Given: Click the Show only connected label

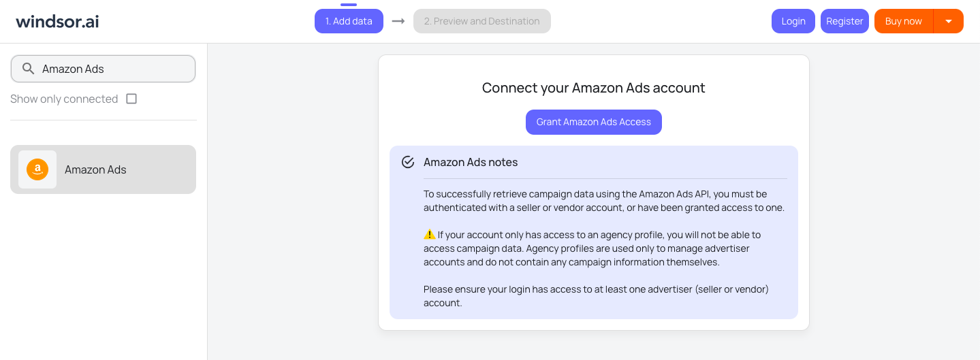Looking at the screenshot, I should point(64,99).
